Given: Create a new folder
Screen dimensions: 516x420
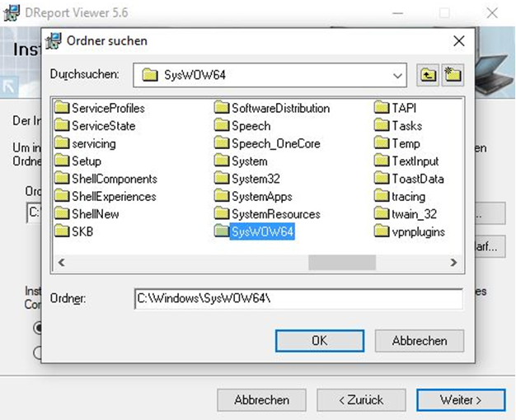Looking at the screenshot, I should [x=453, y=75].
